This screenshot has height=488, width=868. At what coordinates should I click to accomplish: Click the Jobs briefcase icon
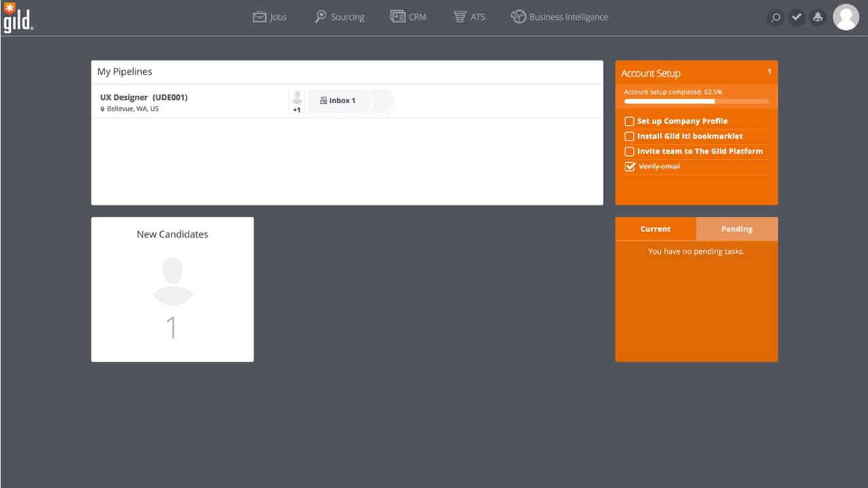pos(259,17)
